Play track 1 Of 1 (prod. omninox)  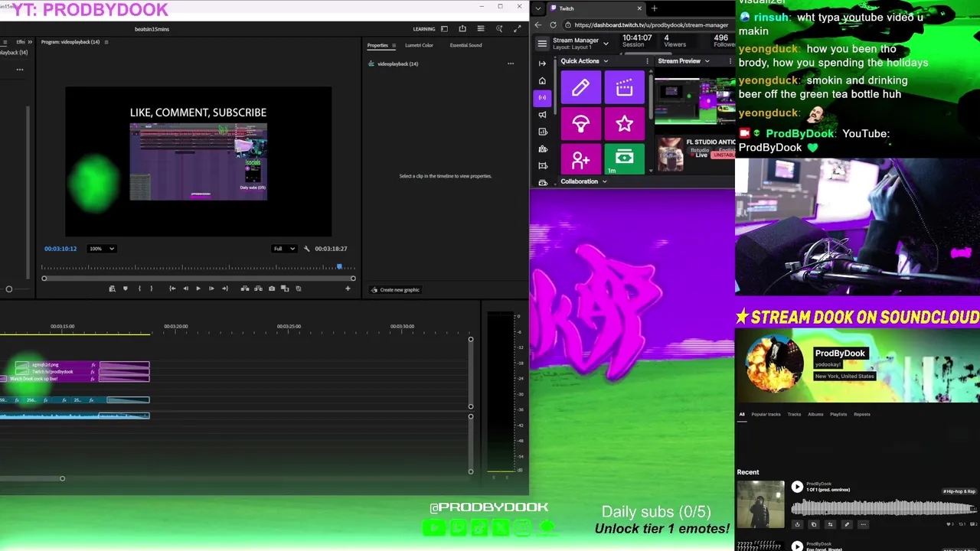(x=797, y=487)
